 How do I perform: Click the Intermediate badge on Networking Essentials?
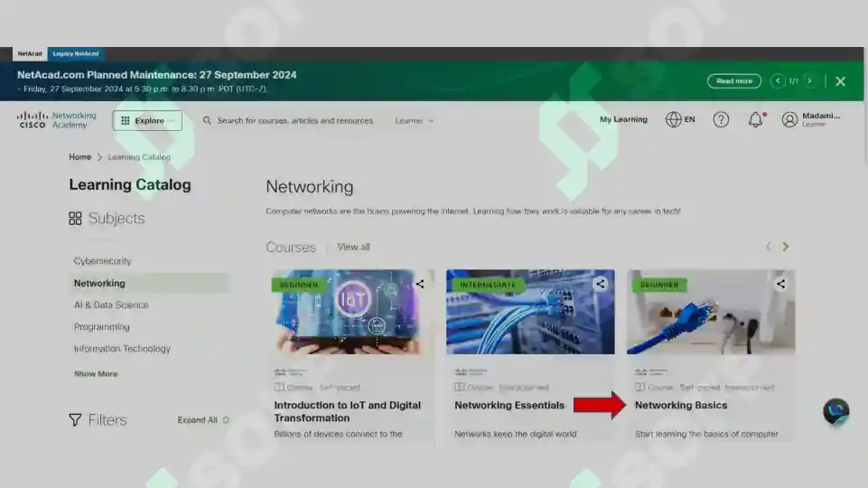point(488,285)
